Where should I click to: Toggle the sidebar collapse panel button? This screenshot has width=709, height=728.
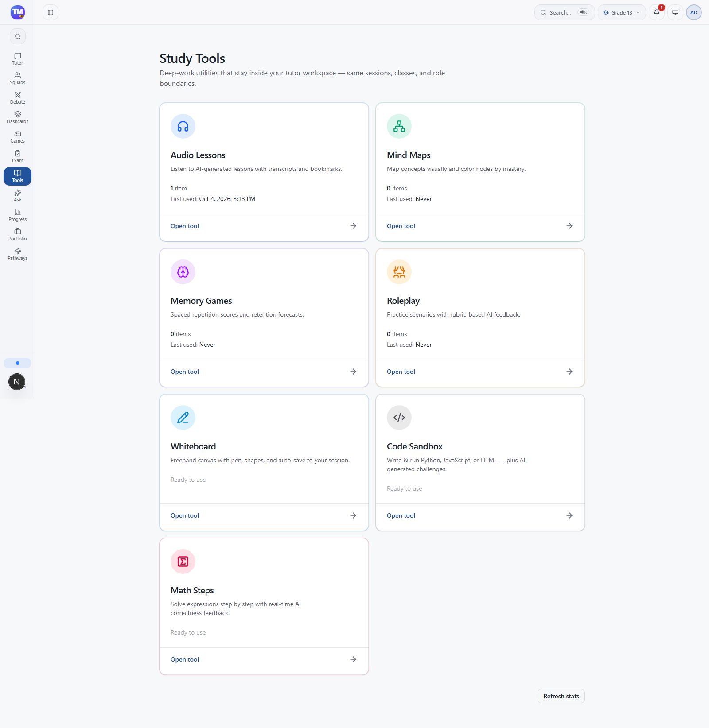pyautogui.click(x=51, y=12)
